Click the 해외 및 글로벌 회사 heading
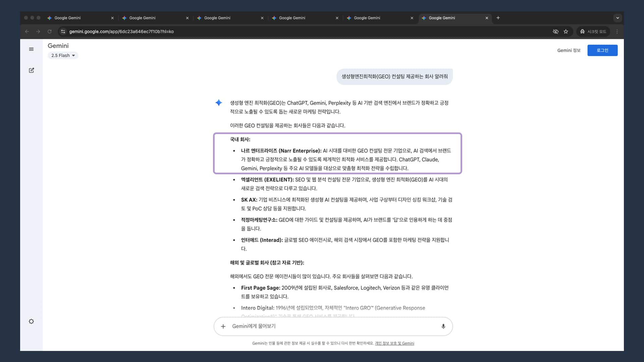Image resolution: width=644 pixels, height=362 pixels. [x=267, y=263]
